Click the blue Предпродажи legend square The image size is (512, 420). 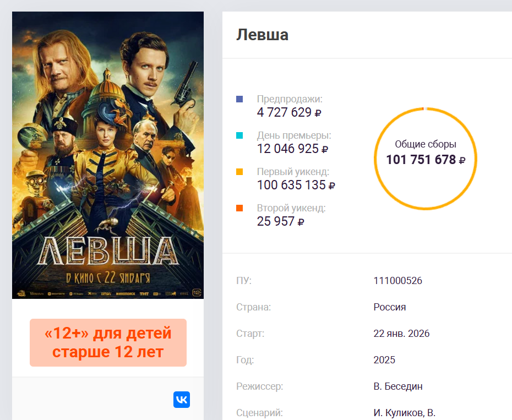tap(239, 99)
